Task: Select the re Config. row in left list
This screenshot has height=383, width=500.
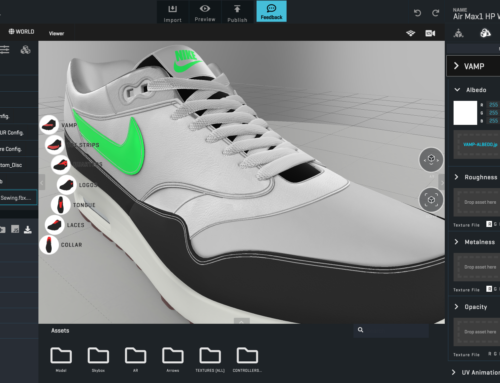Action: pos(18,149)
